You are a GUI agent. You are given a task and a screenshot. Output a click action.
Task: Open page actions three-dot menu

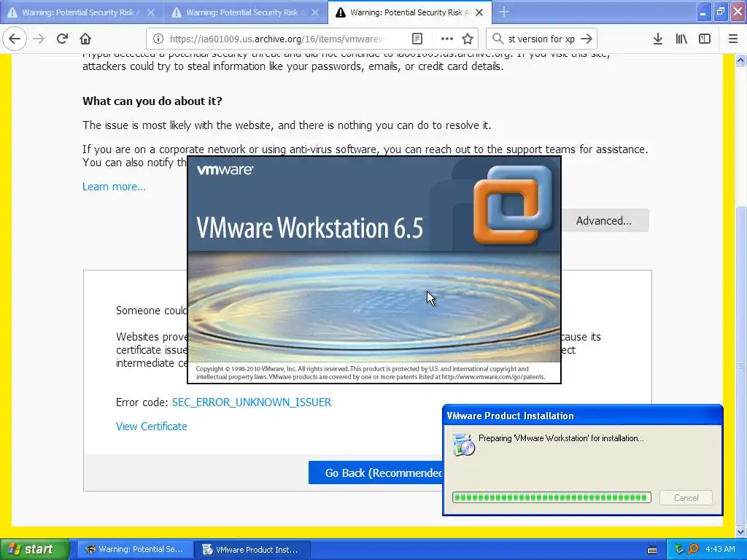point(447,39)
